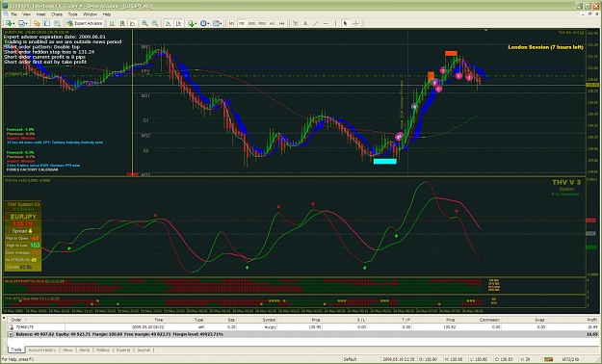Zoom out on the chart
Screen dimensions: 602x364
pos(155,23)
